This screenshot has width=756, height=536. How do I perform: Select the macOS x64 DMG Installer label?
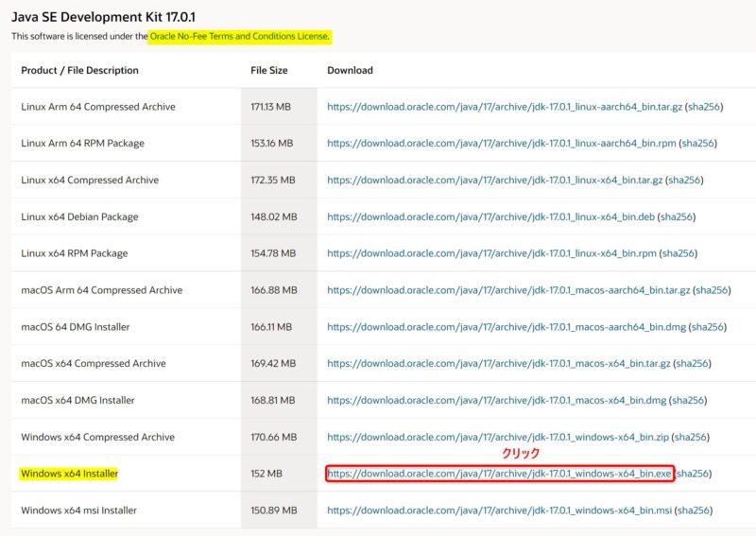click(77, 400)
